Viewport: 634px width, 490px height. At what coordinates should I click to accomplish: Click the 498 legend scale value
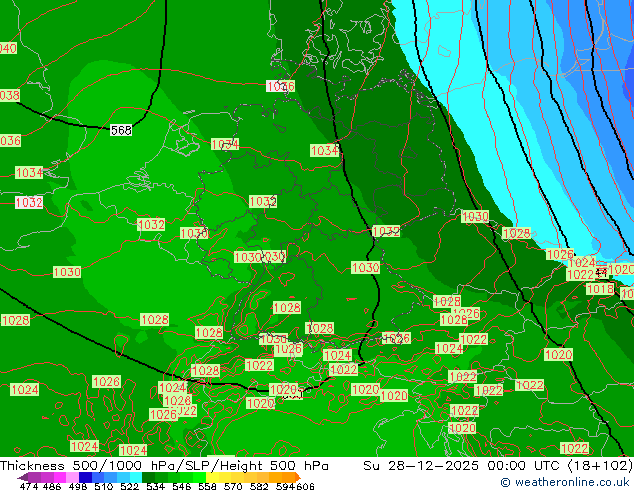[x=78, y=486]
